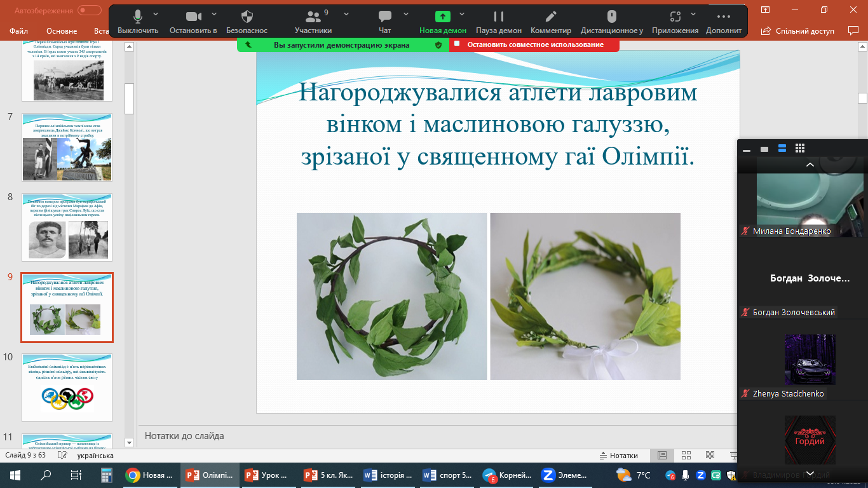Click slide panel scrollbar up arrow

click(130, 46)
